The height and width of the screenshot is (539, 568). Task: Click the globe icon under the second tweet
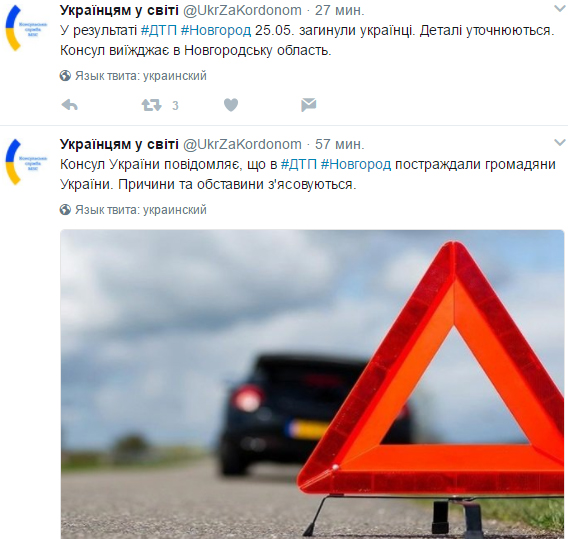click(x=65, y=210)
